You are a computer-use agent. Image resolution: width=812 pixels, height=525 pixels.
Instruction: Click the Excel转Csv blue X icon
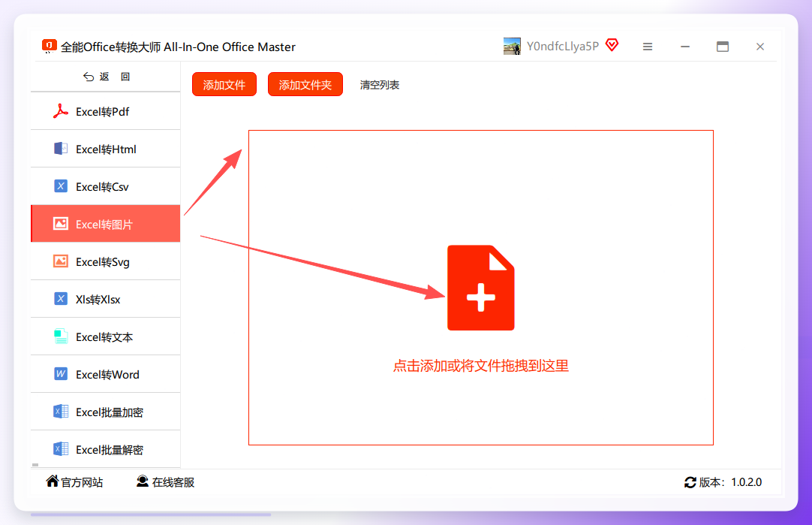(61, 186)
